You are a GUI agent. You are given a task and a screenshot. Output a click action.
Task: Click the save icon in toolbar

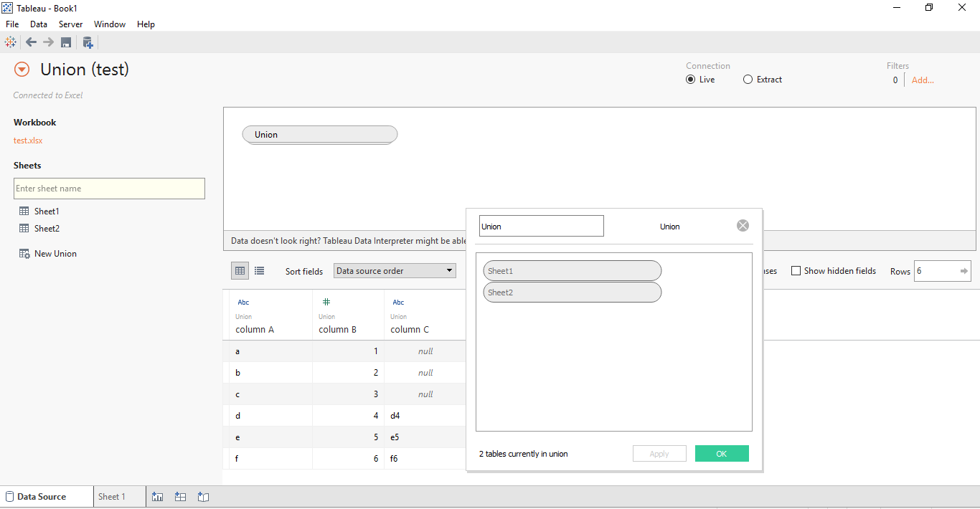(x=66, y=42)
